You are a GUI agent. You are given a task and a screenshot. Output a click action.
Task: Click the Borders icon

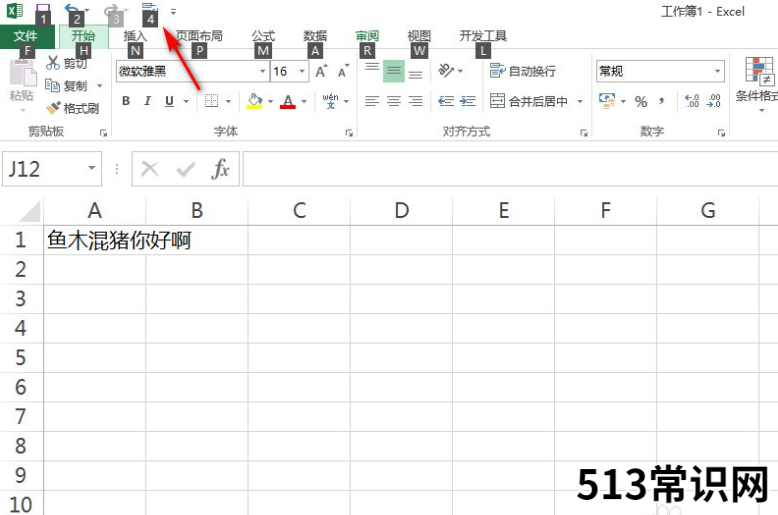[211, 101]
